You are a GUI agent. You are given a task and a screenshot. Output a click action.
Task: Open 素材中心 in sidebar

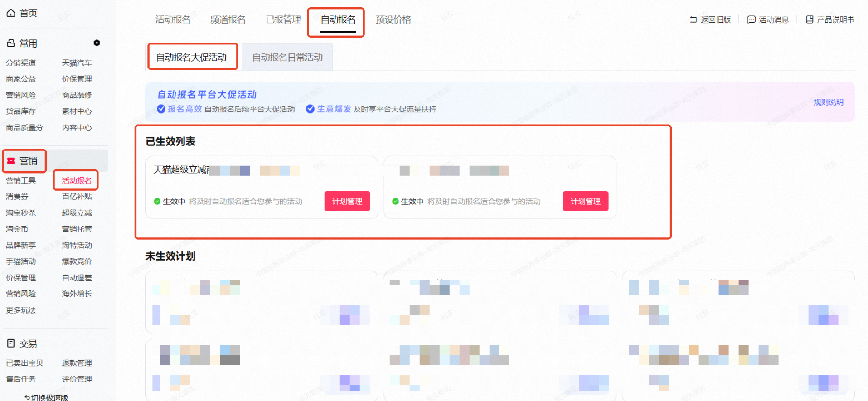pos(77,111)
